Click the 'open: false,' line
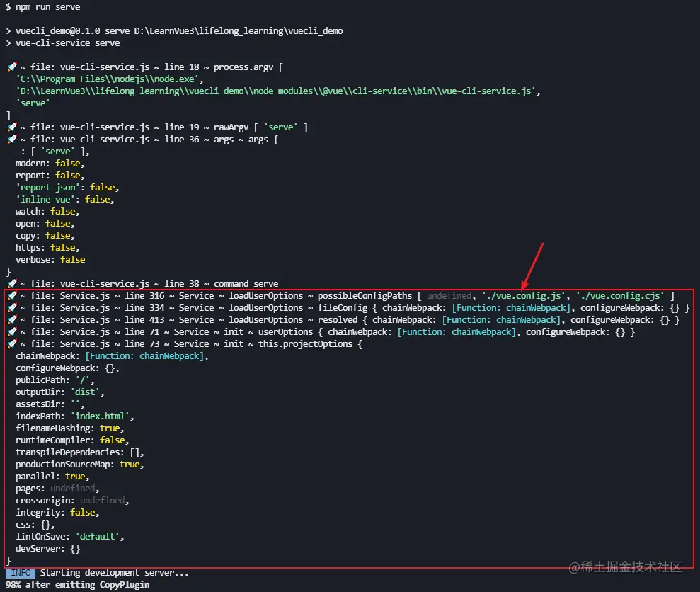The height and width of the screenshot is (592, 700). pos(45,224)
